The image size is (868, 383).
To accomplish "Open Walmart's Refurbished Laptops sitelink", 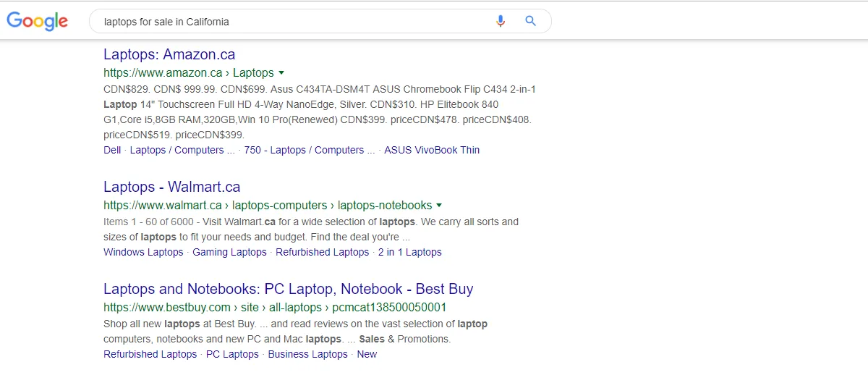I will [x=322, y=252].
